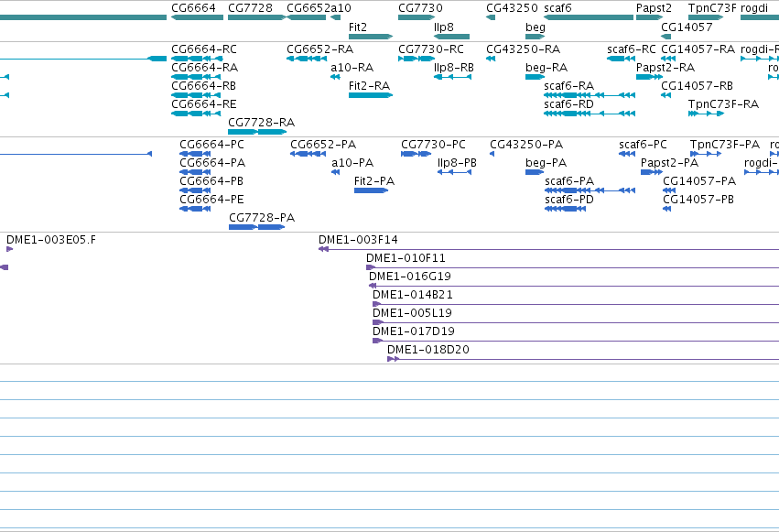This screenshot has height=532, width=779.
Task: Click protein CG7730-PC
Action: tap(416, 154)
